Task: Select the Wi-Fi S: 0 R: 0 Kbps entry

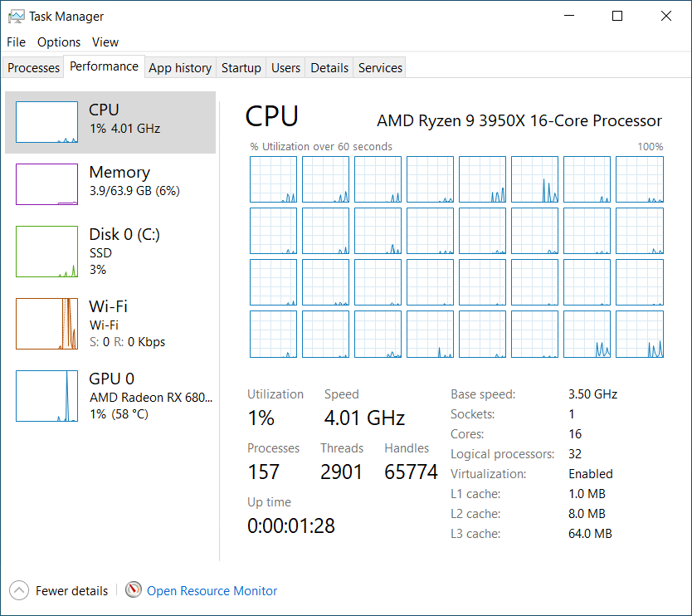Action: tap(110, 324)
